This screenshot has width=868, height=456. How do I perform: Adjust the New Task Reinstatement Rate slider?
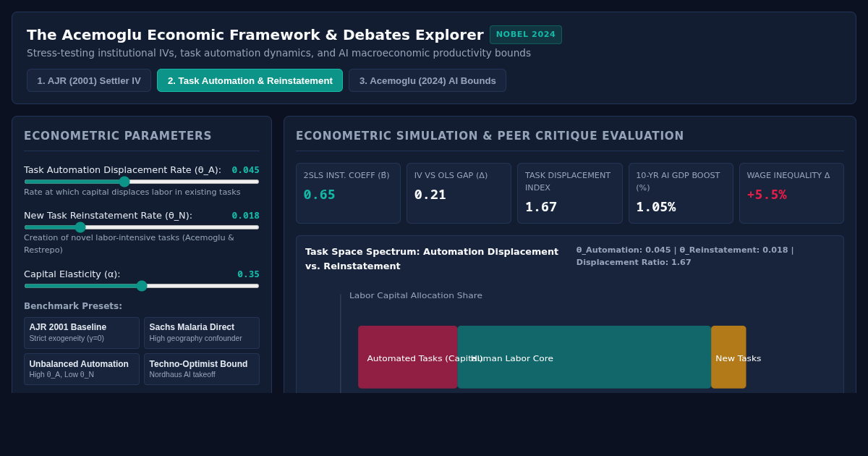click(142, 227)
